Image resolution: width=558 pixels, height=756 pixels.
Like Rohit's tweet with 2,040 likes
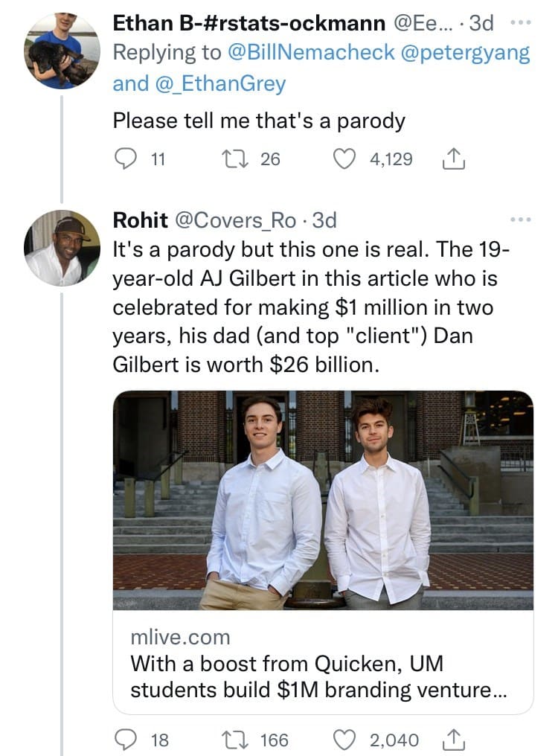pos(344,740)
